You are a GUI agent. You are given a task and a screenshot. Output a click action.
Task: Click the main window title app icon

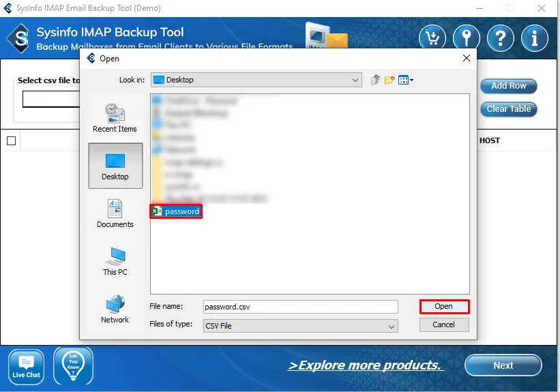pos(8,8)
